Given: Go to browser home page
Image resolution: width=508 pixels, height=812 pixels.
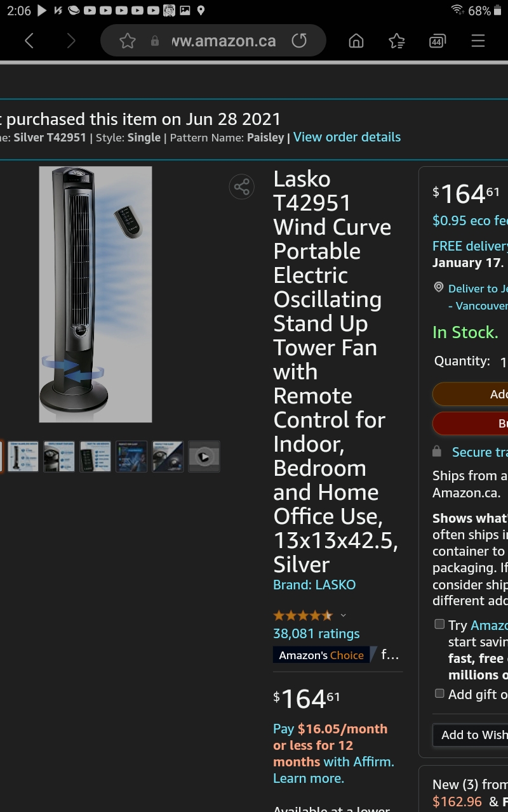Looking at the screenshot, I should coord(356,41).
